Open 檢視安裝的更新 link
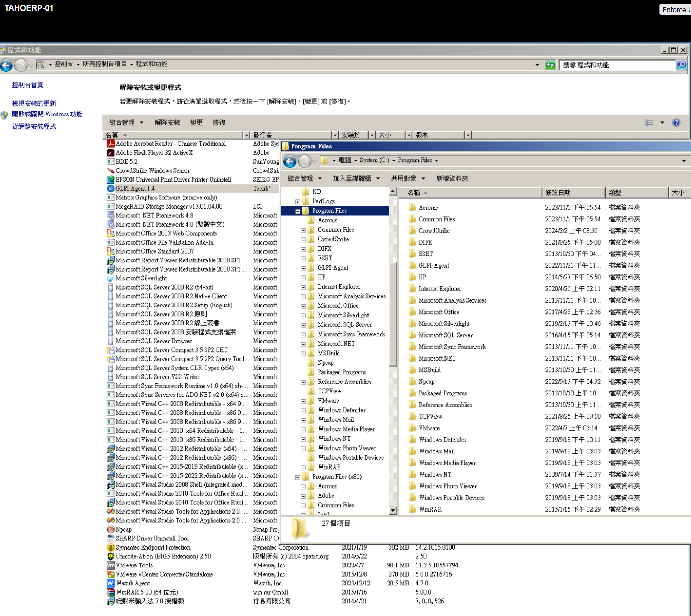The height and width of the screenshot is (616, 691). point(34,103)
